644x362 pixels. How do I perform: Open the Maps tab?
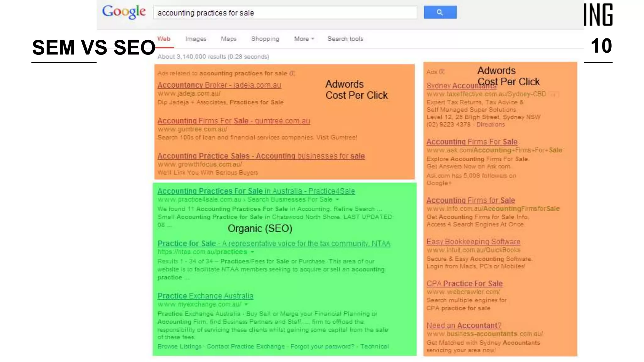(229, 39)
